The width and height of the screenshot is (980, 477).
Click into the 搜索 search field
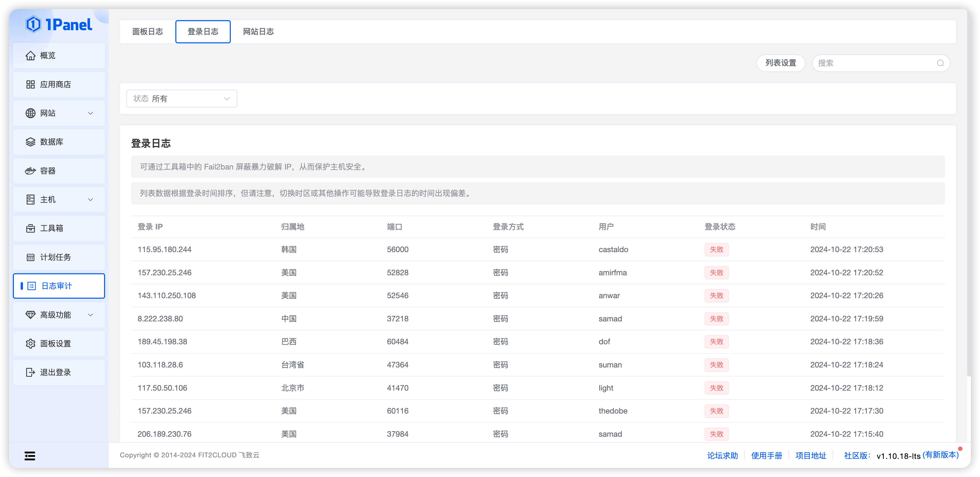(875, 63)
